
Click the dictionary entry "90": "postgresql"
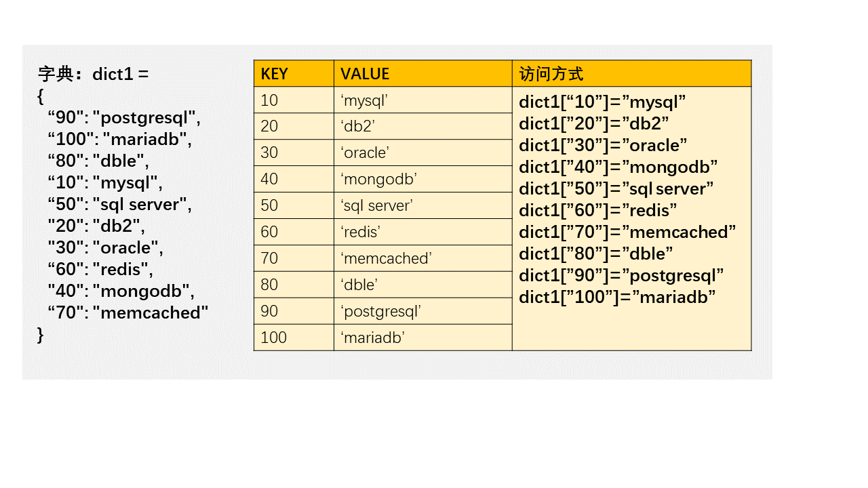click(x=124, y=118)
